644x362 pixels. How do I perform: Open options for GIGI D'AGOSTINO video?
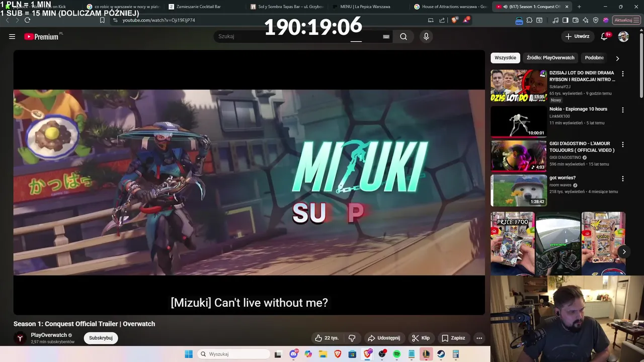(623, 144)
